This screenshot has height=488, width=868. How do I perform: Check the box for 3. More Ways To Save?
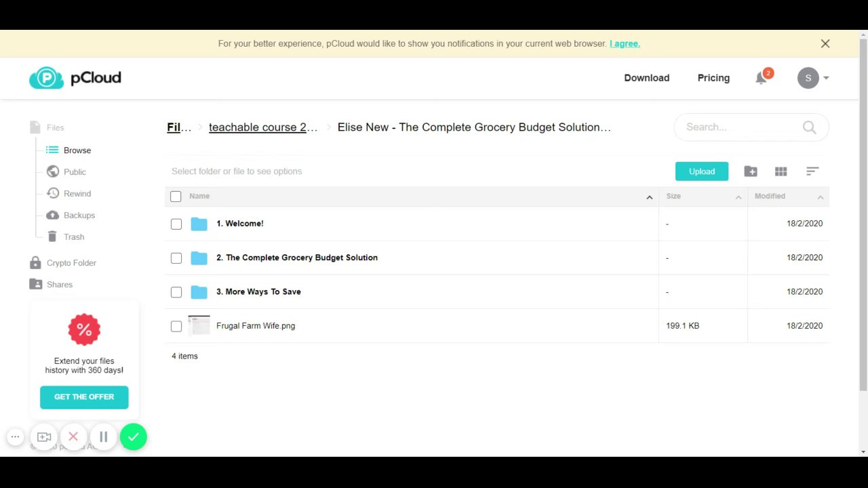click(x=176, y=292)
